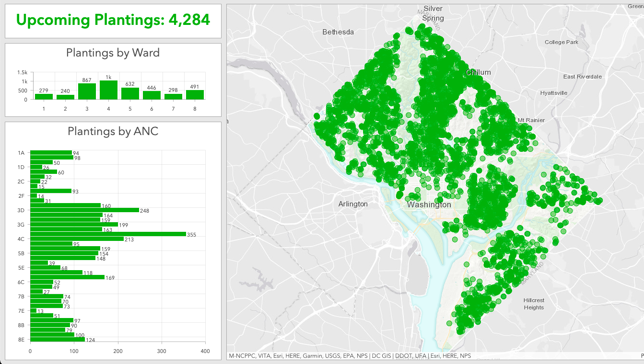The height and width of the screenshot is (364, 644).
Task: Click the Plantings by ANC chart title
Action: coord(112,131)
